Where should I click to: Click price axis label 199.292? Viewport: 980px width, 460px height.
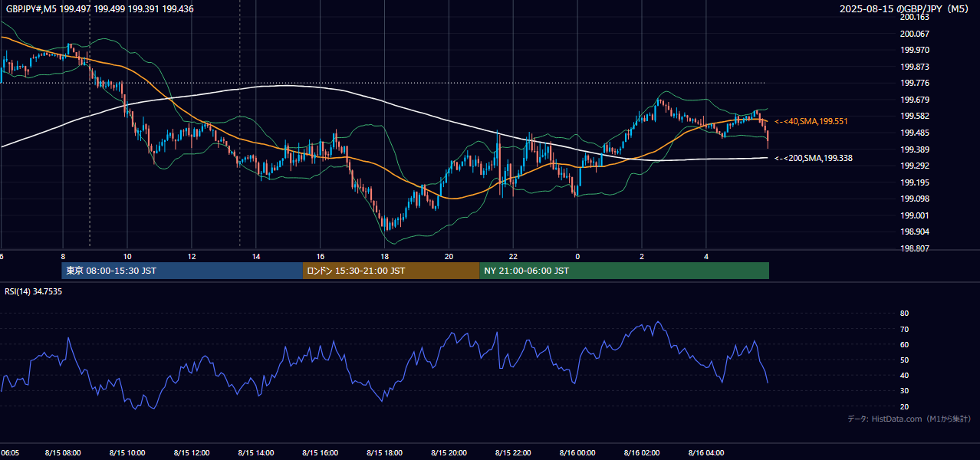914,166
